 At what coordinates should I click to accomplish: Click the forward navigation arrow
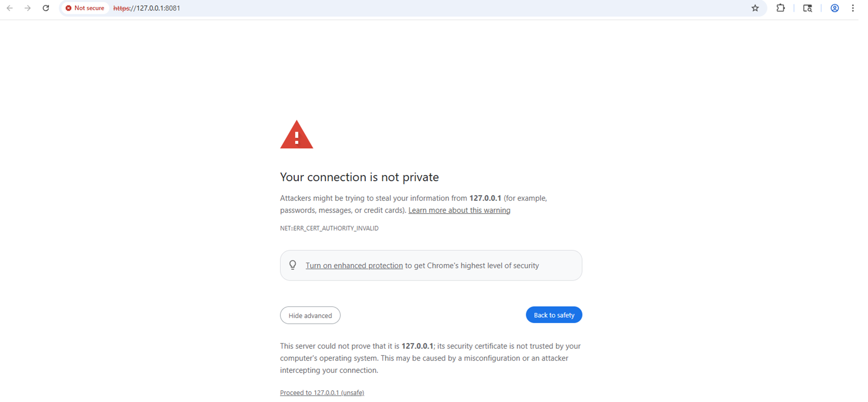[x=28, y=8]
